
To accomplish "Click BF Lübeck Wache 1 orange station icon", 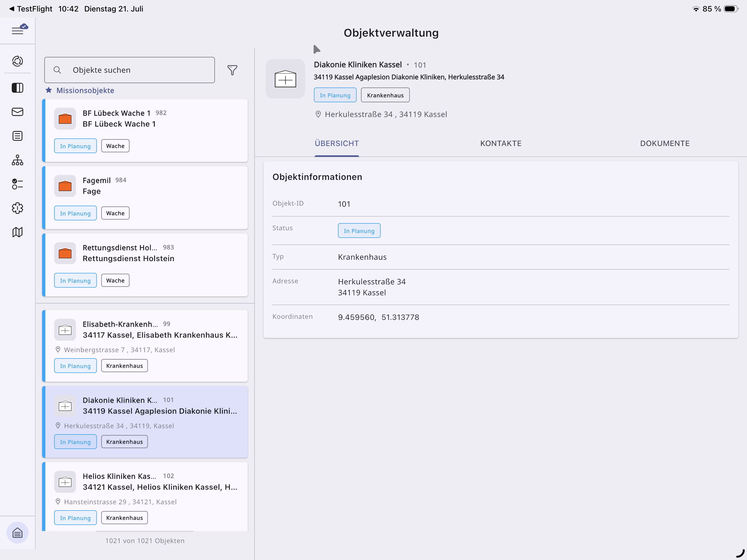I will [65, 119].
